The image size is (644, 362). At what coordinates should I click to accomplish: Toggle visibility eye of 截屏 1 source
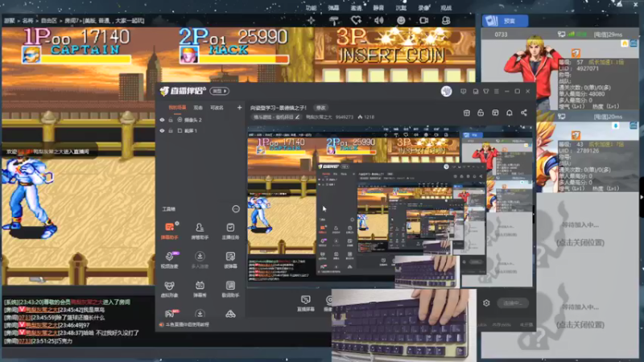(163, 130)
